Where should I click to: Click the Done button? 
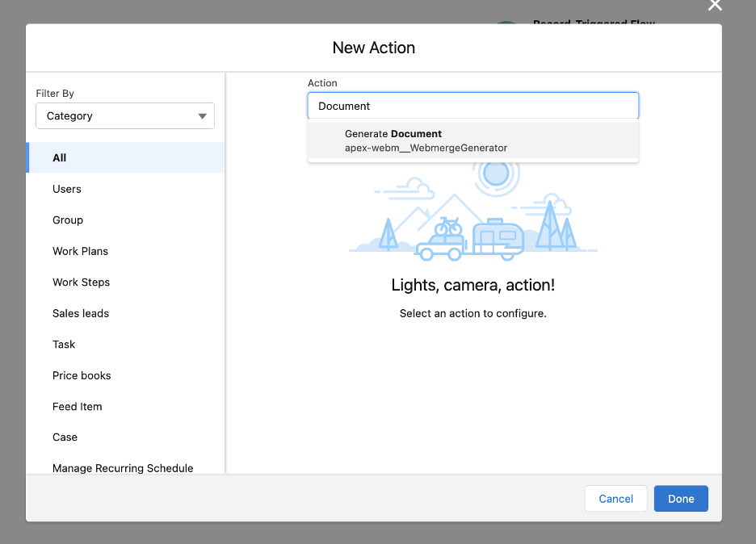click(x=680, y=498)
